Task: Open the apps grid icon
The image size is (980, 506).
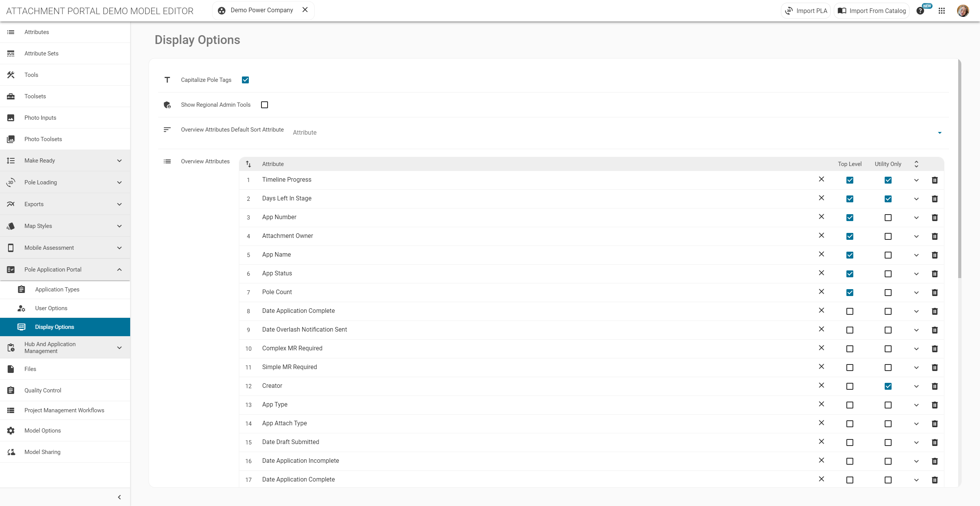Action: pyautogui.click(x=942, y=11)
